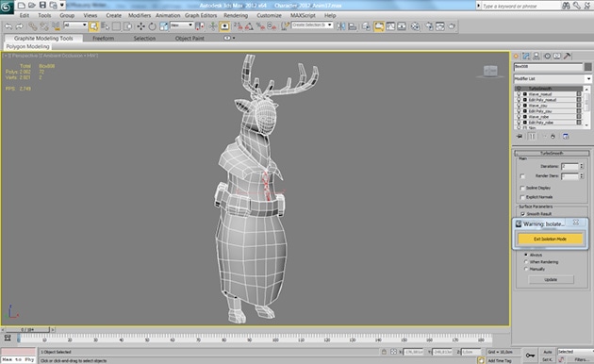Click the ViewCube in the viewport corner
594x364 pixels.
point(490,71)
